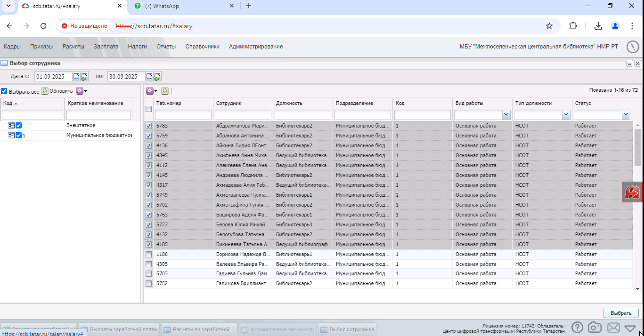Reload the page in browser
Image resolution: width=644 pixels, height=336 pixels.
point(43,26)
